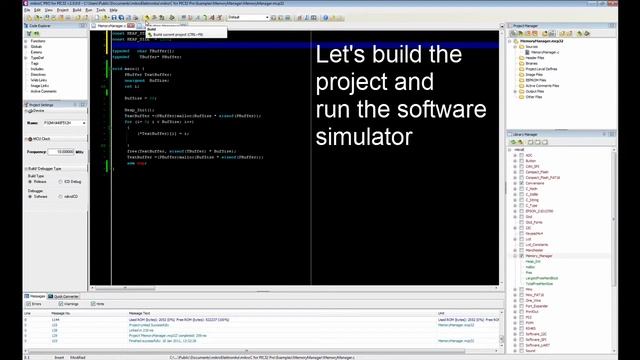Viewport: 640px width, 360px height.
Task: Open the Edit menu
Action: [x=37, y=10]
